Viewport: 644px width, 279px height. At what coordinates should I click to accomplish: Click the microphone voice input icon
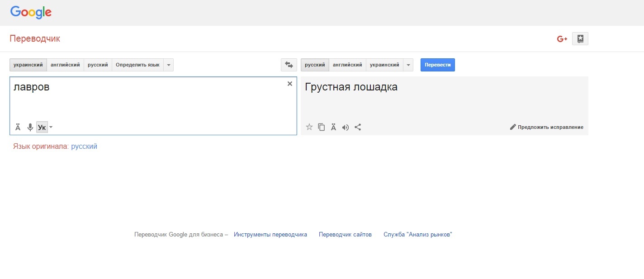tap(30, 128)
